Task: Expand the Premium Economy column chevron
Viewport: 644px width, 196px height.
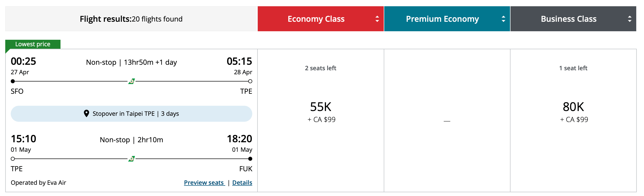Action: [504, 19]
